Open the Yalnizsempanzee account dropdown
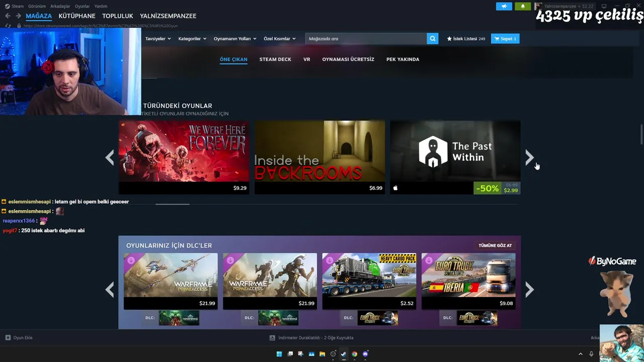 563,6
